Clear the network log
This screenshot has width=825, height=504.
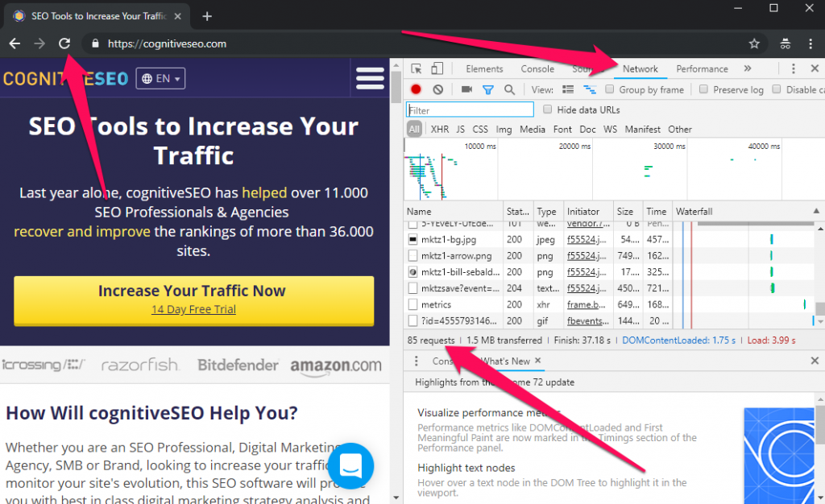point(437,89)
